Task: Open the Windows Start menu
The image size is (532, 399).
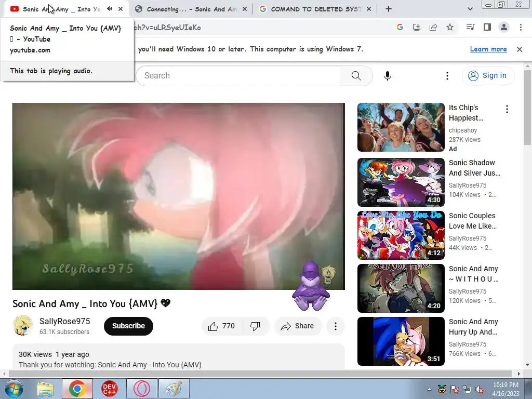Action: [x=13, y=389]
